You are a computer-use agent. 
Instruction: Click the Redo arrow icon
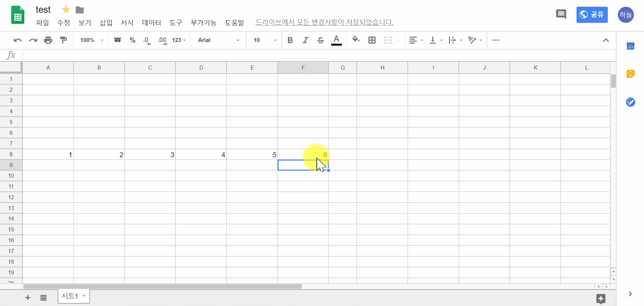pyautogui.click(x=33, y=40)
